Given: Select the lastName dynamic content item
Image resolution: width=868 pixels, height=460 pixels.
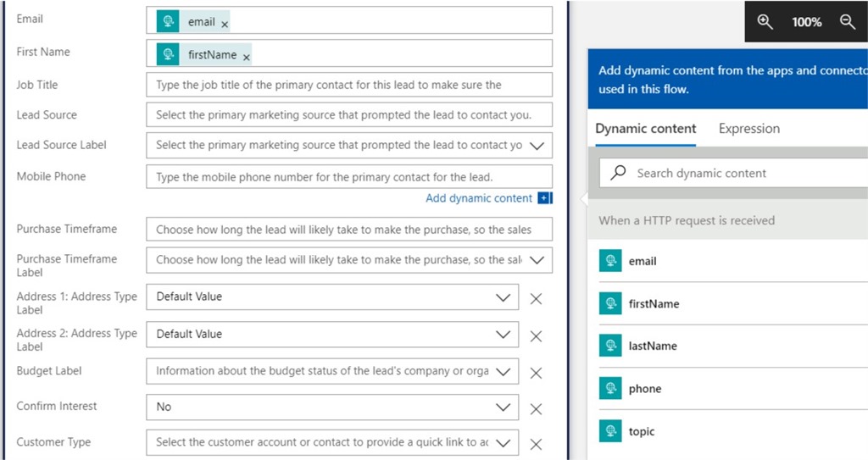Looking at the screenshot, I should [652, 346].
